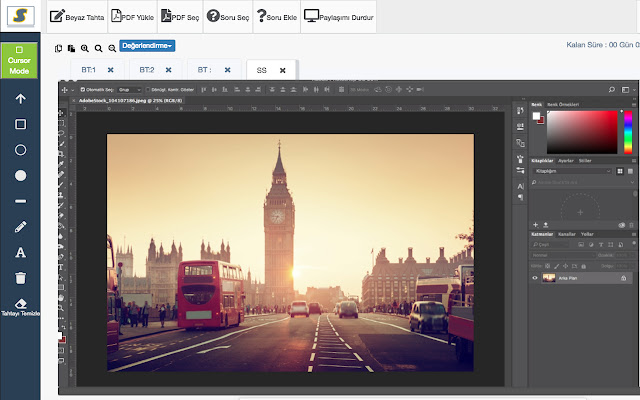Open the Değerlendirme dropdown
Viewport: 640px width, 400px height.
[x=147, y=46]
